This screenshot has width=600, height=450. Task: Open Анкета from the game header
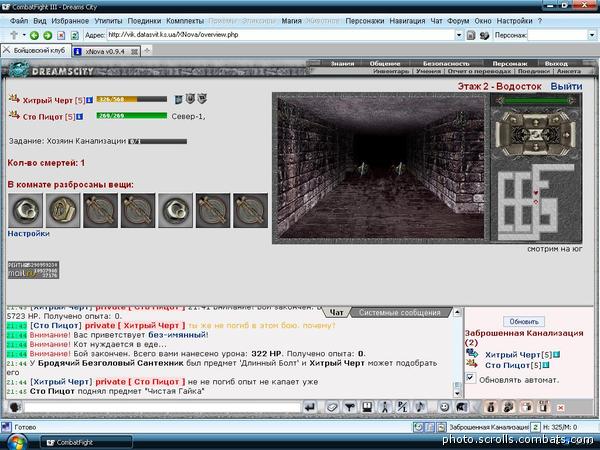569,71
